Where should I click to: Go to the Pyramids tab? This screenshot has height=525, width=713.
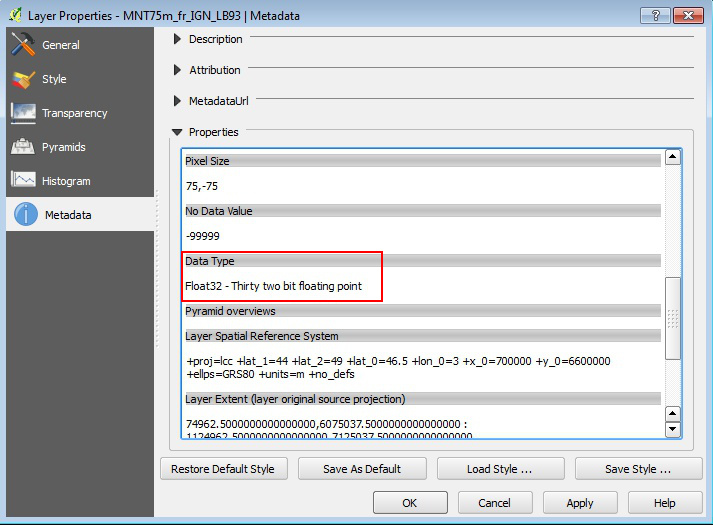pyautogui.click(x=80, y=147)
